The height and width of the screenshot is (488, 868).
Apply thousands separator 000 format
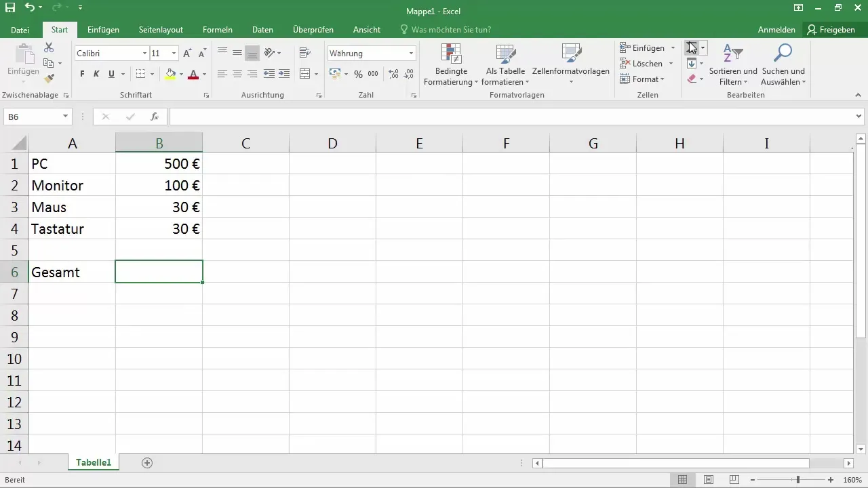tap(373, 74)
